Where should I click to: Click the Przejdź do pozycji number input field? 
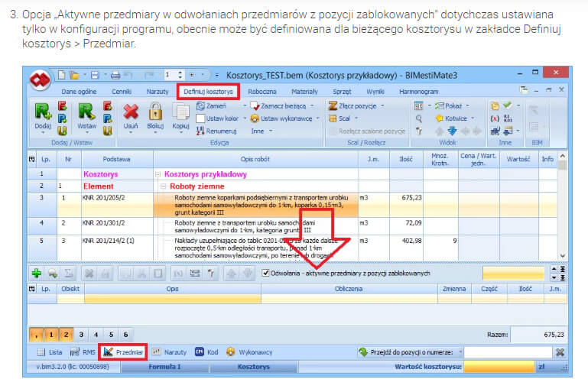pos(508,352)
